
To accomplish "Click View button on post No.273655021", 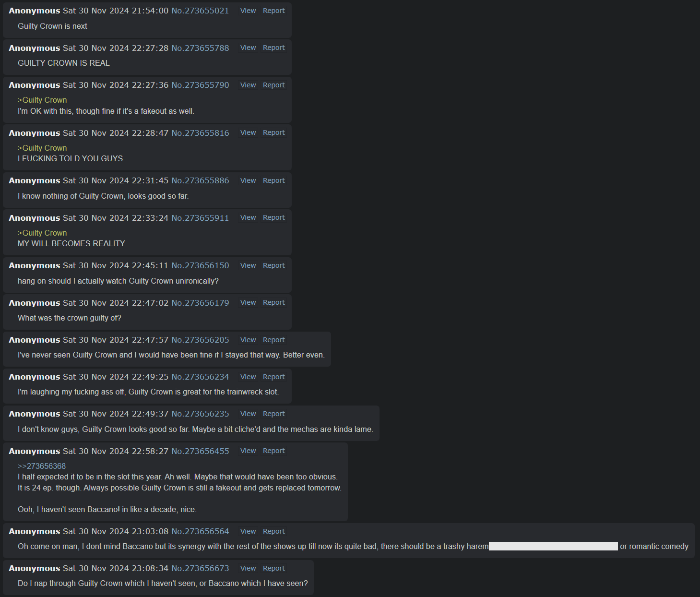I will click(x=248, y=11).
